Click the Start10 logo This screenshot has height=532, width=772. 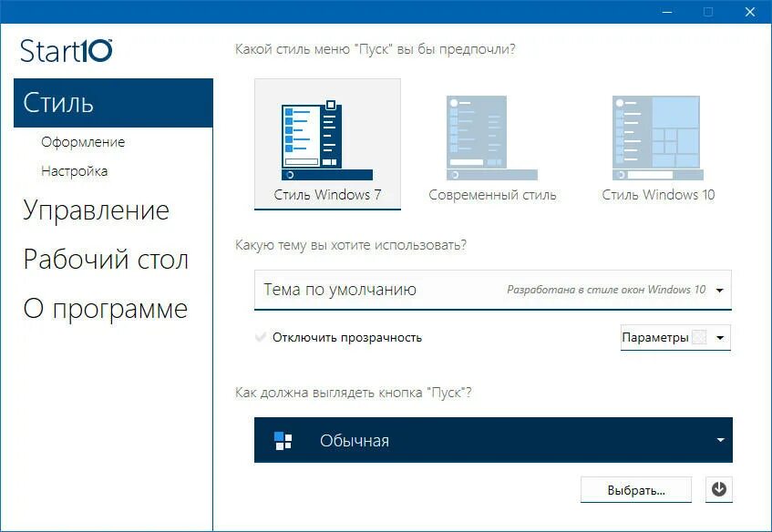pyautogui.click(x=66, y=50)
